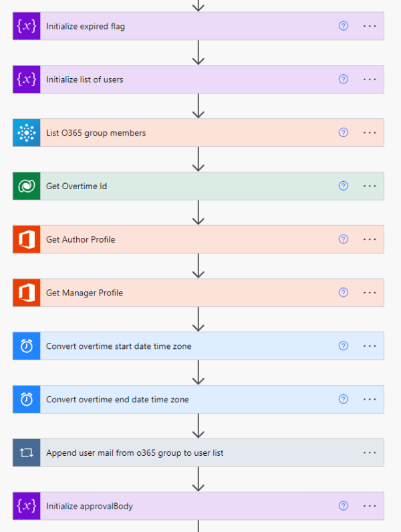
Task: Click the arrow connector above Initialize approvalBody
Action: coord(198,479)
